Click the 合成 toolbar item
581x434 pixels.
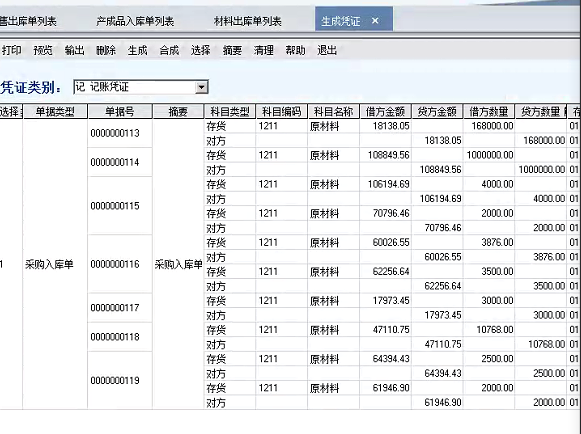pyautogui.click(x=169, y=50)
